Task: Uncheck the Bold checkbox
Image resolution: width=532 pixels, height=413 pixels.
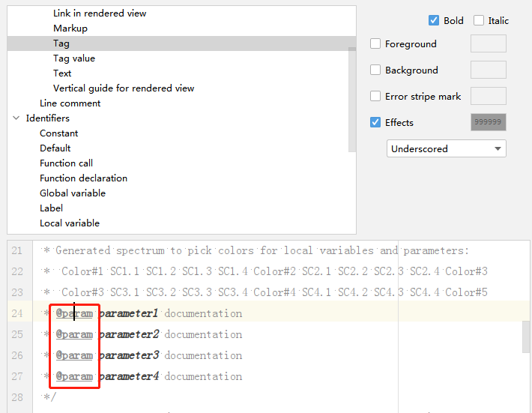Action: click(434, 20)
